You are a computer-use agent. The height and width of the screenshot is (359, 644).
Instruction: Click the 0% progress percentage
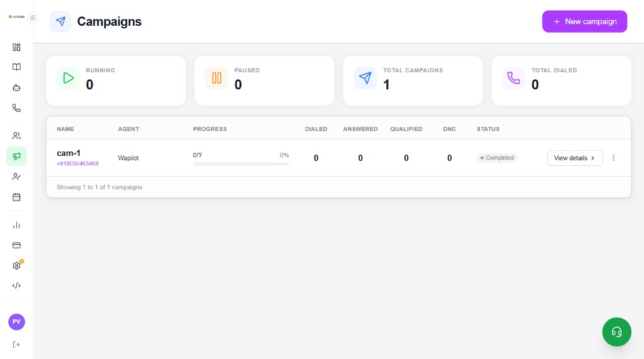point(284,155)
